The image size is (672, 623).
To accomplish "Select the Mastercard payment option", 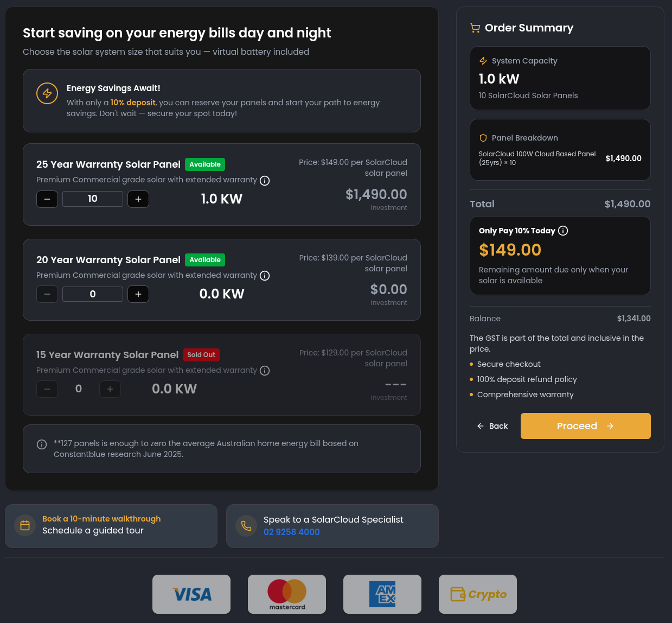I will 287,594.
